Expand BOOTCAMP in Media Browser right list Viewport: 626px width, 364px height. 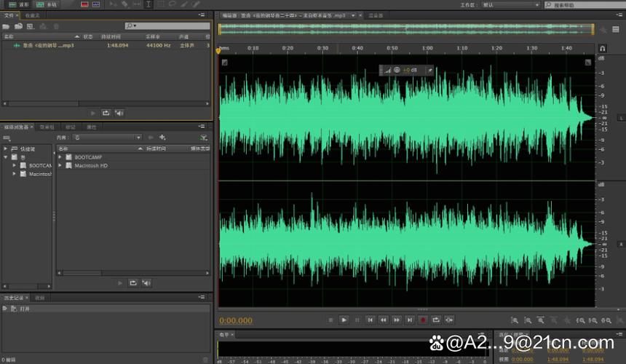pos(60,157)
